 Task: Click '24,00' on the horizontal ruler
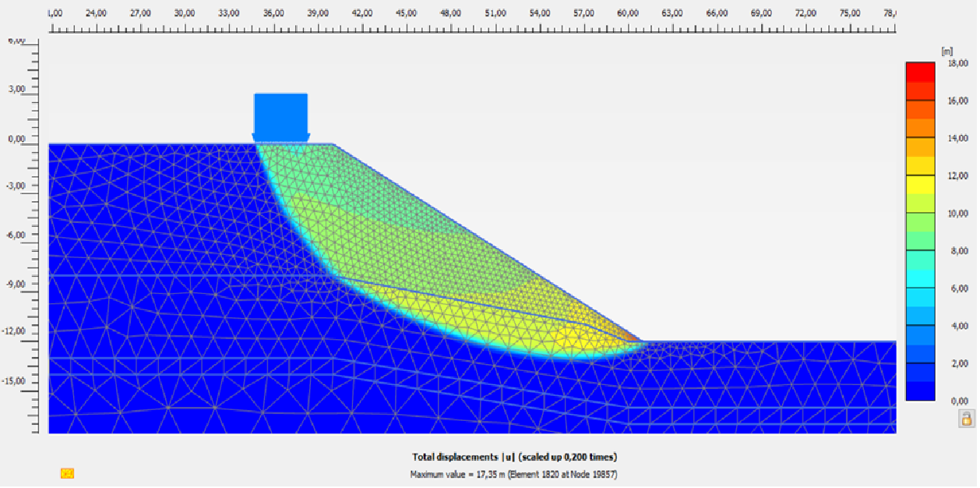pyautogui.click(x=96, y=13)
